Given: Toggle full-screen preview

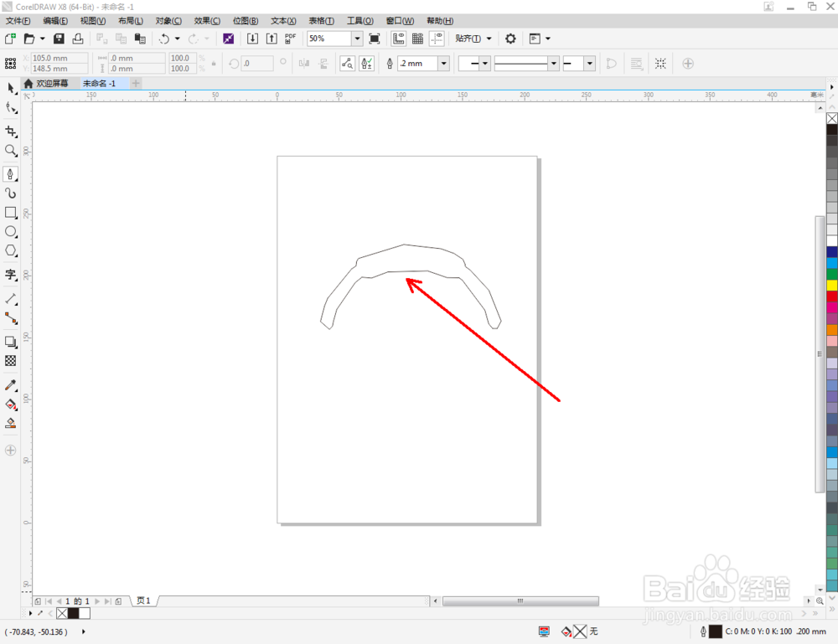Looking at the screenshot, I should point(375,39).
